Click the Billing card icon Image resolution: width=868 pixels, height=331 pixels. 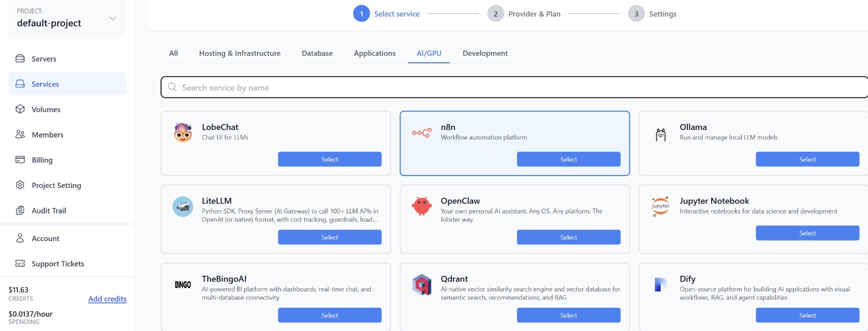[x=20, y=160]
